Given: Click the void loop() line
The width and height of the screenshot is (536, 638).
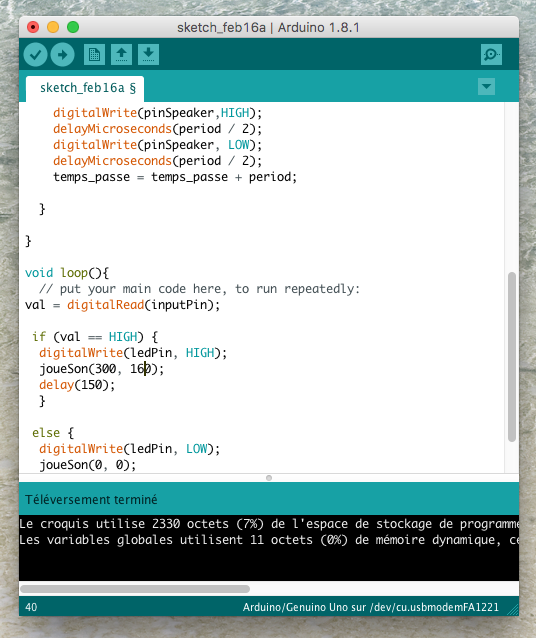Looking at the screenshot, I should point(67,273).
